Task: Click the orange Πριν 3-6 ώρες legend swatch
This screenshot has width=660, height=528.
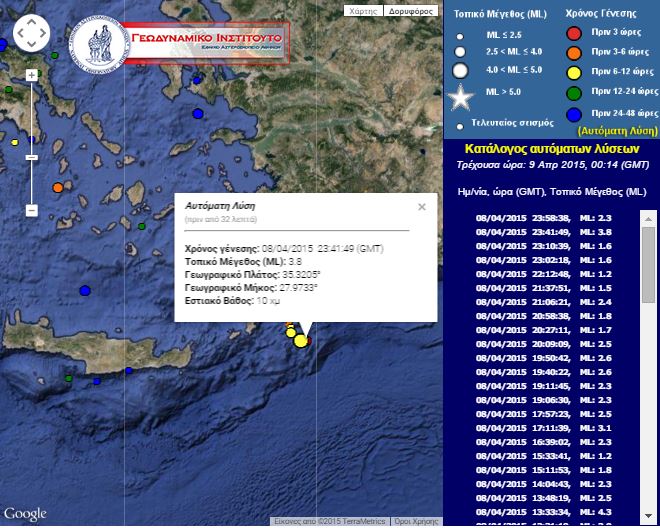Action: pos(574,53)
